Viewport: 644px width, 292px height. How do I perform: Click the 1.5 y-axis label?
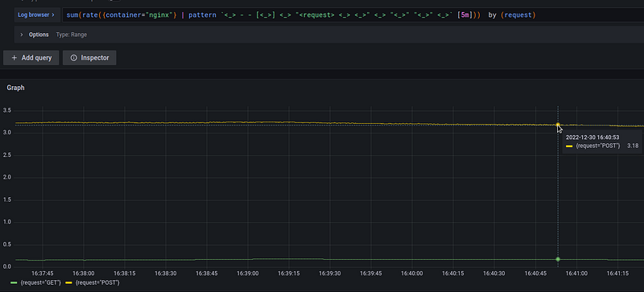coord(7,199)
